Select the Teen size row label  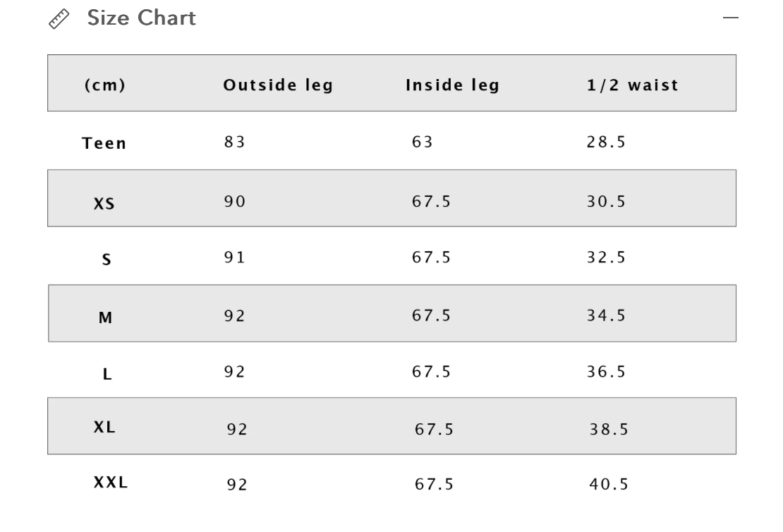pyautogui.click(x=104, y=143)
